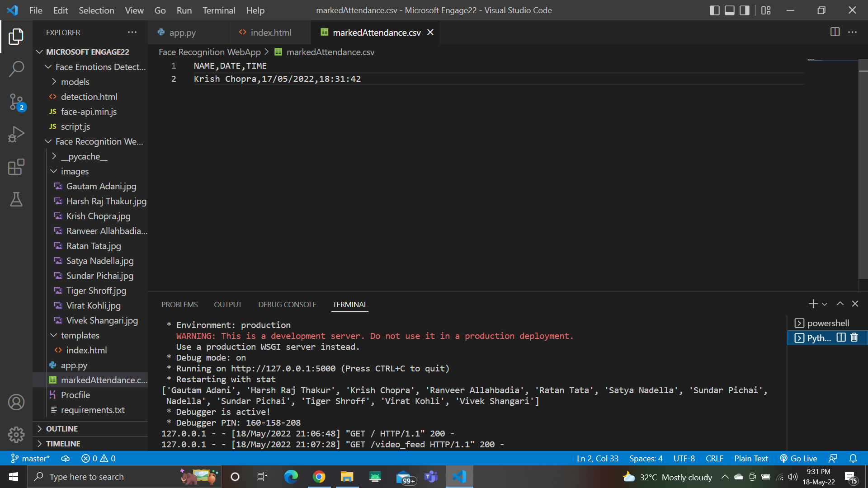Open the terminal launch profile dropdown
868x488 pixels.
pyautogui.click(x=825, y=304)
